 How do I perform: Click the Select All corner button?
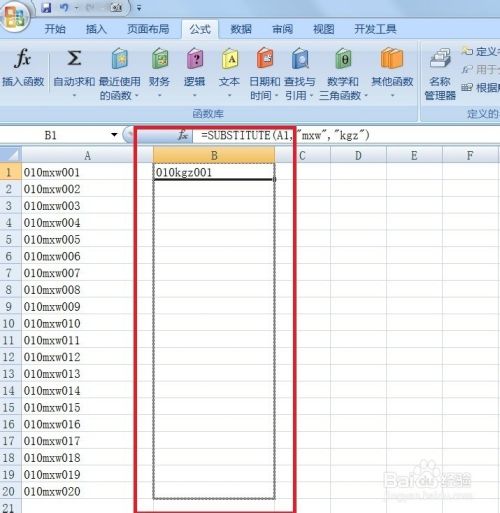pyautogui.click(x=11, y=155)
